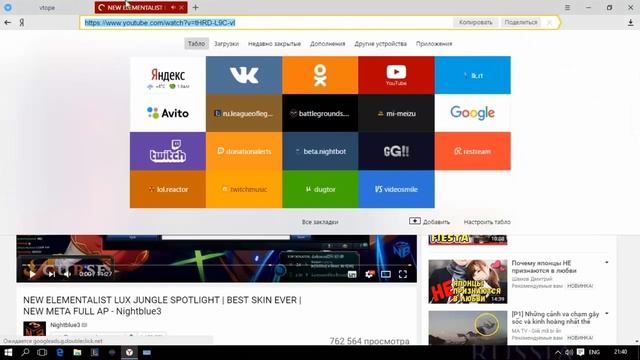Viewport: 640px width, 360px height.
Task: Open Приложения tab
Action: [434, 44]
